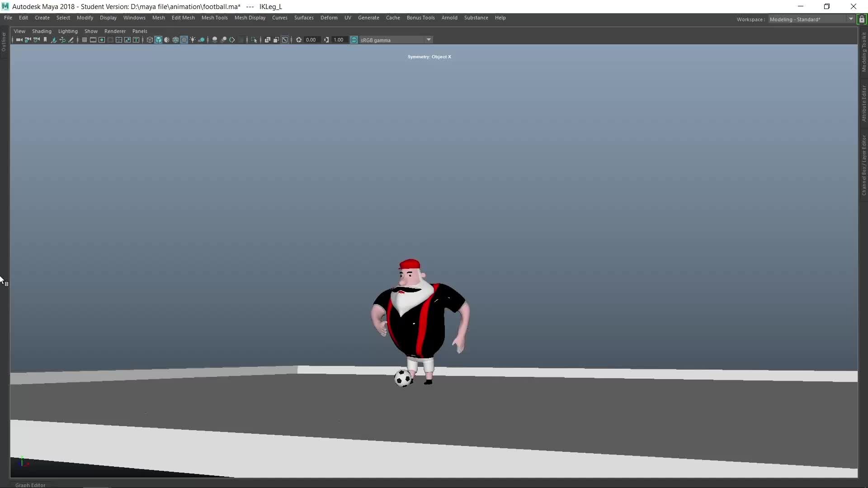
Task: Open the Graph Editor at bottom left
Action: [30, 484]
